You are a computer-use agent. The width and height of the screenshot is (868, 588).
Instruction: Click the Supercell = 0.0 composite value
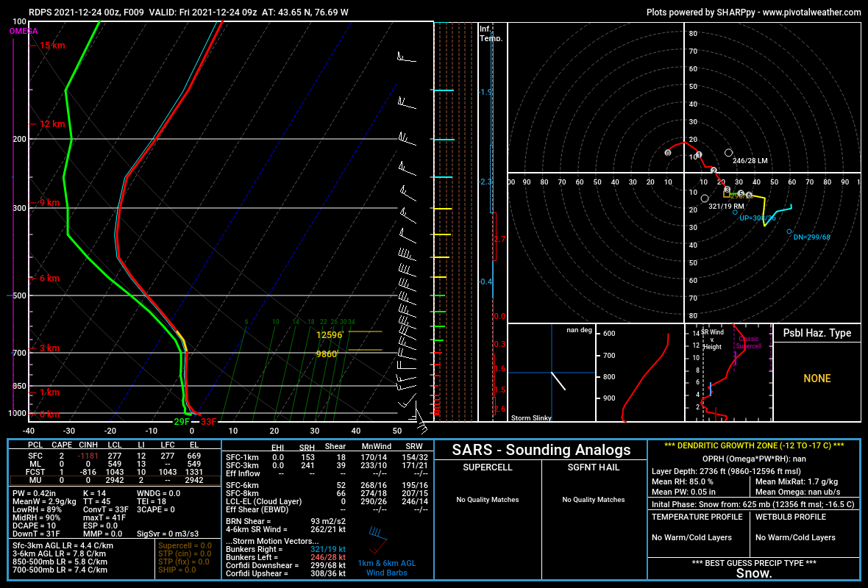pyautogui.click(x=185, y=545)
